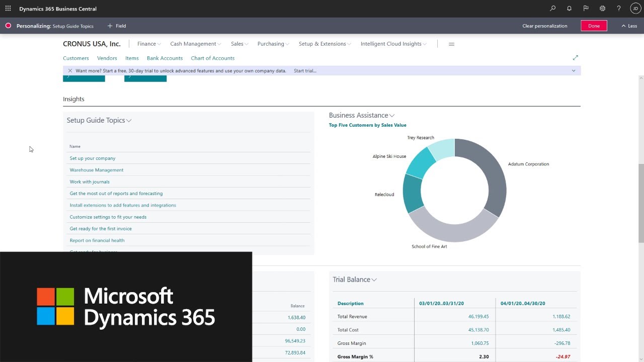The width and height of the screenshot is (644, 362).
Task: Open the Setup Guide Topics dropdown
Action: (99, 120)
